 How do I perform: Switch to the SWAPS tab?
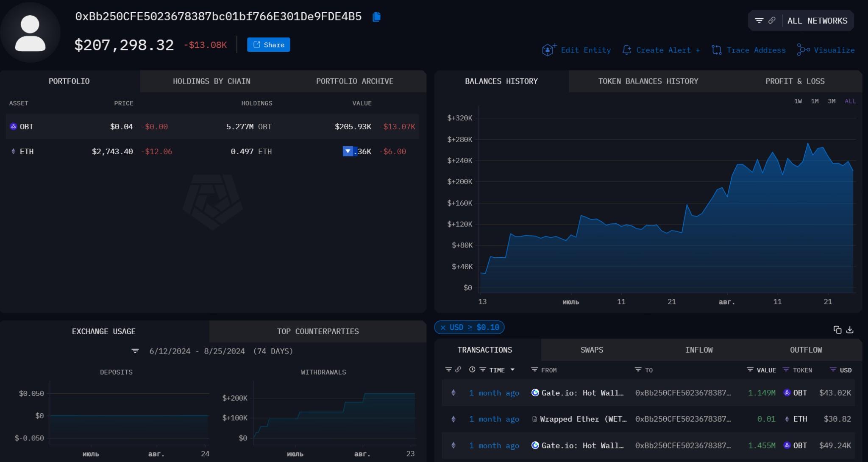click(x=592, y=350)
